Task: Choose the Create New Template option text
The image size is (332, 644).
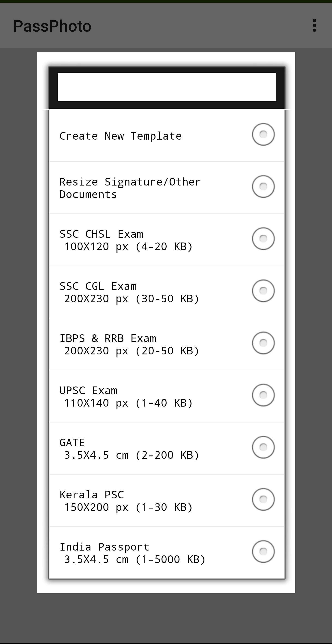Action: [120, 136]
